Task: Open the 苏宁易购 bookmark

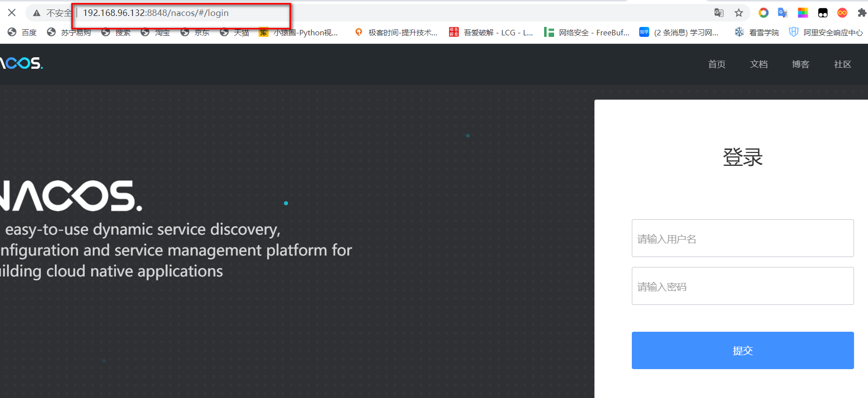Action: point(69,32)
